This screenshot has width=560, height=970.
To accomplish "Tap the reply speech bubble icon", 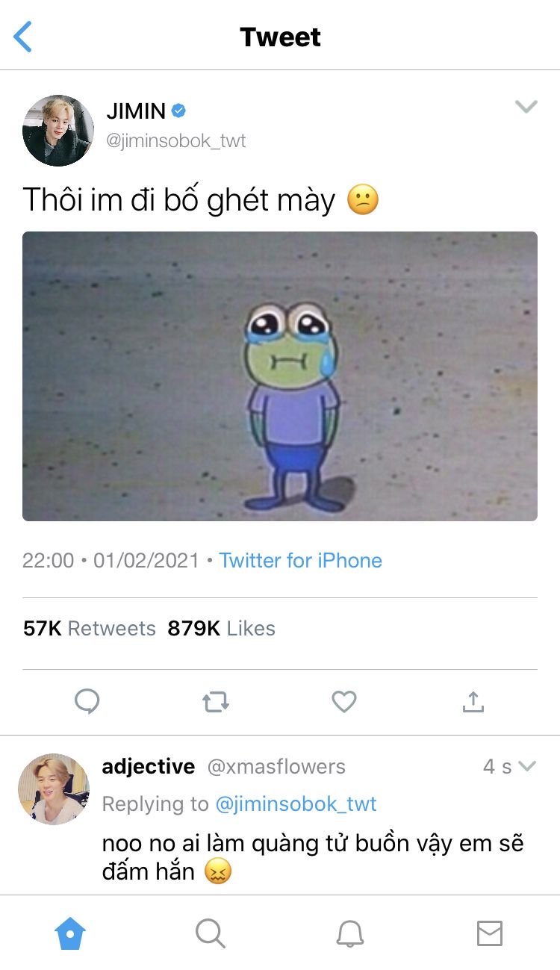I will pyautogui.click(x=87, y=702).
